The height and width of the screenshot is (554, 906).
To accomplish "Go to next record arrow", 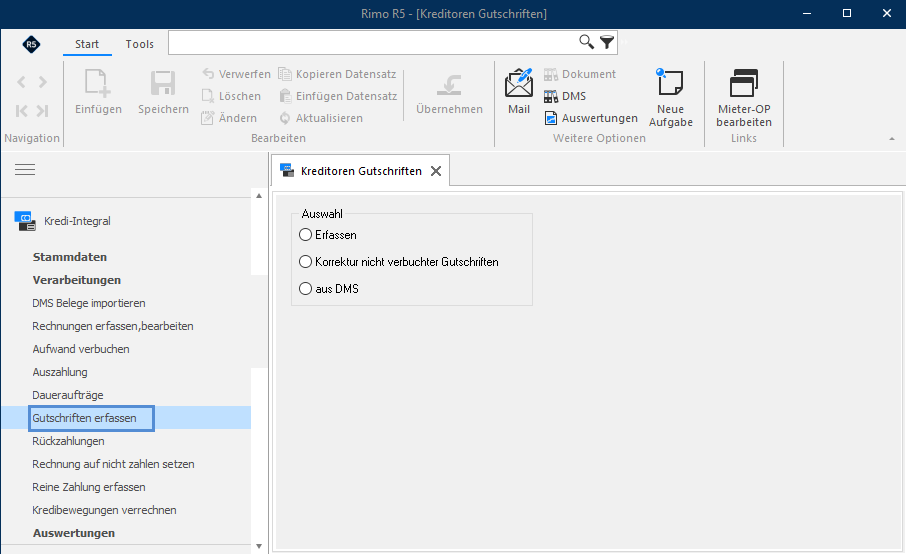I will pos(43,82).
